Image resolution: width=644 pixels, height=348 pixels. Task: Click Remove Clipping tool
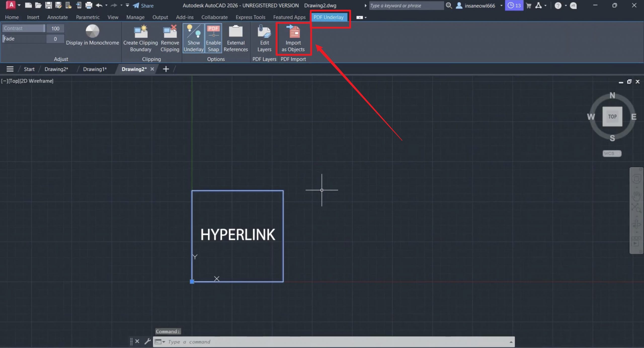point(170,38)
